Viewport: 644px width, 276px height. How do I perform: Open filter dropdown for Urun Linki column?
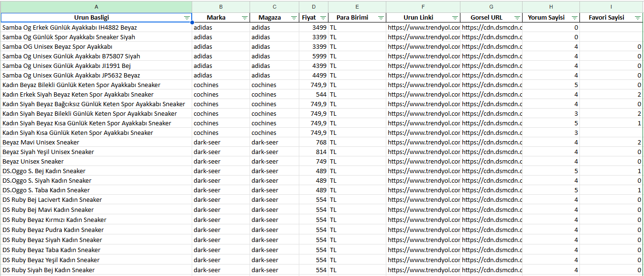click(x=455, y=18)
